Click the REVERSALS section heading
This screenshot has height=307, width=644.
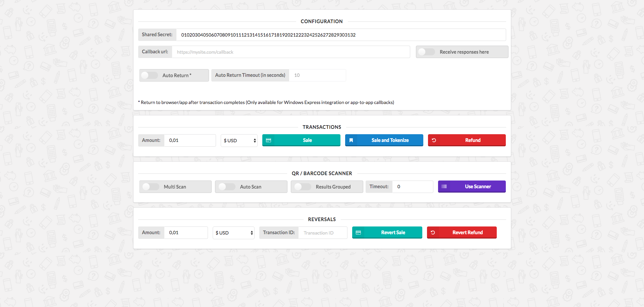point(322,219)
